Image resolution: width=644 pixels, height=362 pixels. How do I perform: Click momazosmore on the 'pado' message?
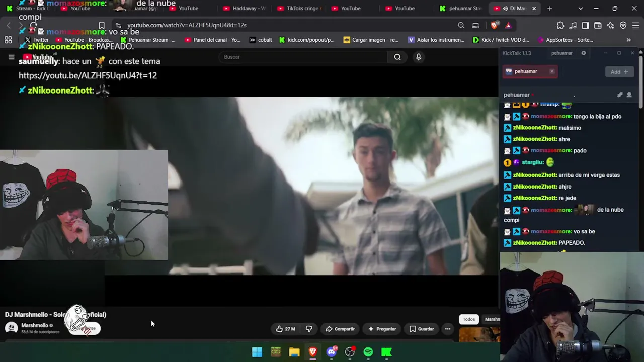click(x=551, y=150)
